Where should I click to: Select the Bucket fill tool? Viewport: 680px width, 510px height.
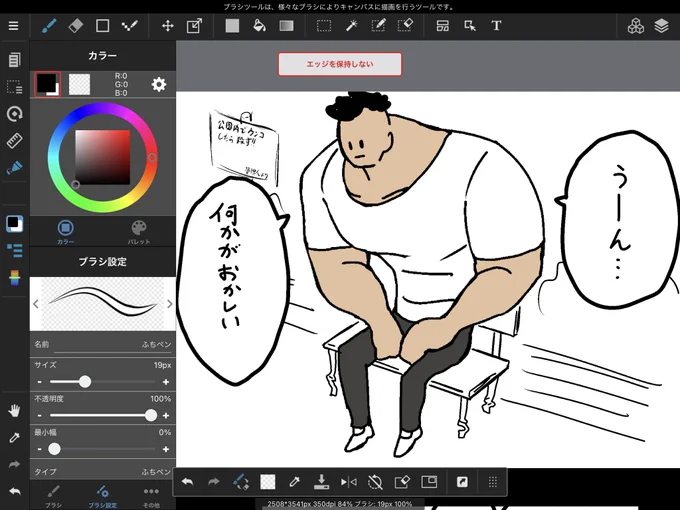(x=259, y=26)
